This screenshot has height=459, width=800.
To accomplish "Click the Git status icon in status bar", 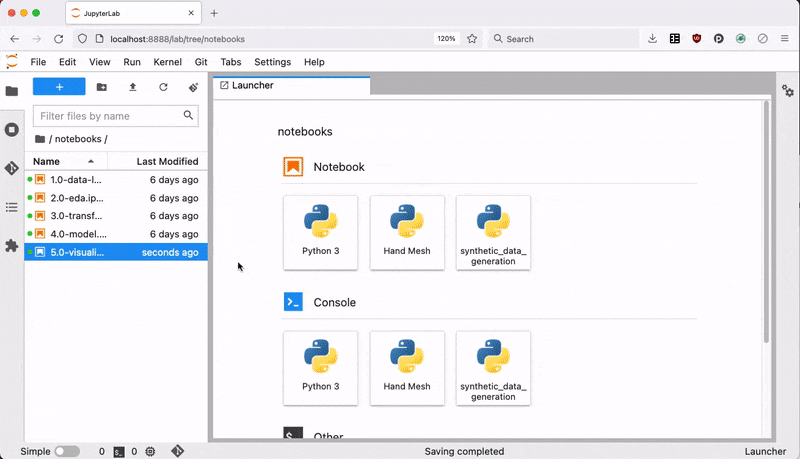I will [178, 451].
